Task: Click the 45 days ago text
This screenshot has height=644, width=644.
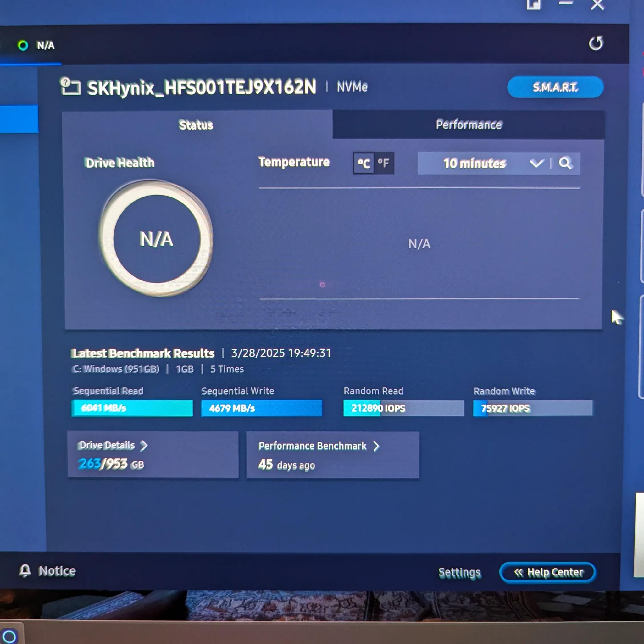Action: pos(287,465)
